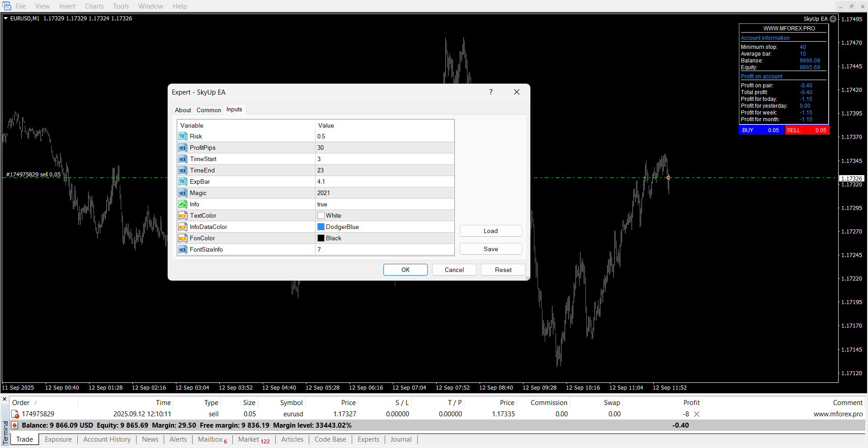Select the DodgerBlue color swatch
Viewport: 868px width, 448px height.
pyautogui.click(x=321, y=227)
